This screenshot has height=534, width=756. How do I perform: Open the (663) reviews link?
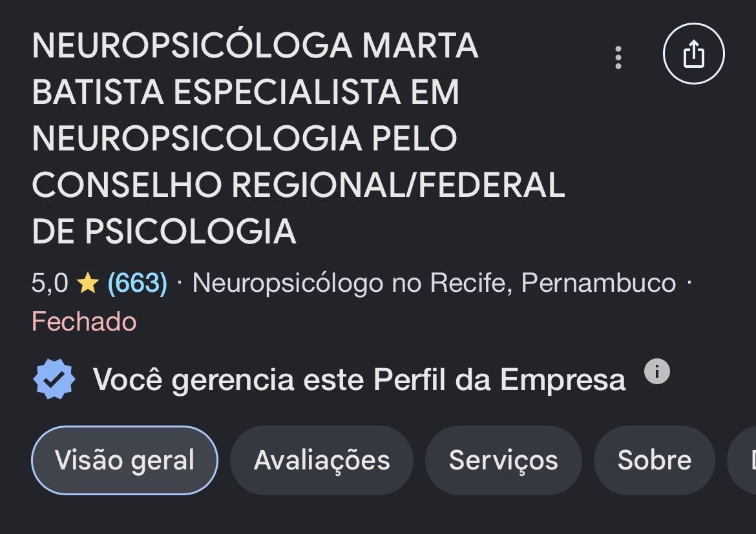pyautogui.click(x=138, y=283)
